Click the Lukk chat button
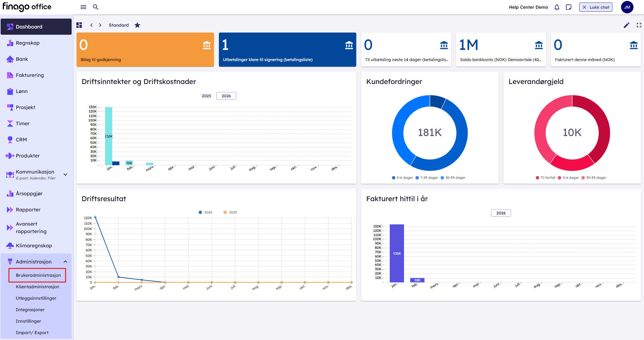 coord(595,7)
